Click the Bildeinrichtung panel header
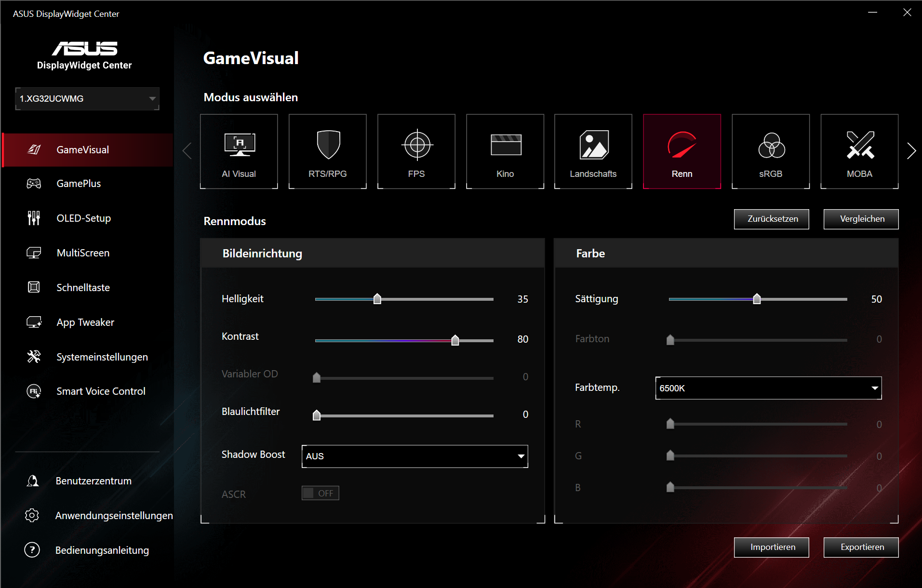This screenshot has height=588, width=922. [x=373, y=253]
